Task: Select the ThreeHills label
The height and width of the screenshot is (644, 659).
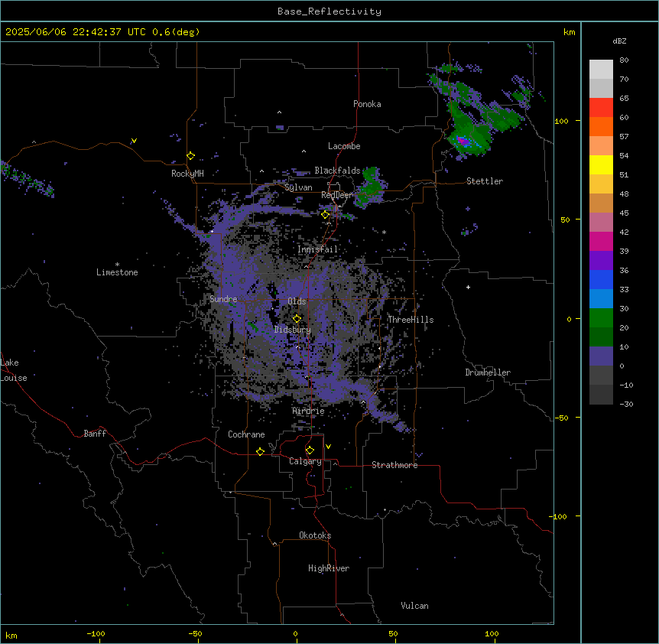Action: [411, 320]
